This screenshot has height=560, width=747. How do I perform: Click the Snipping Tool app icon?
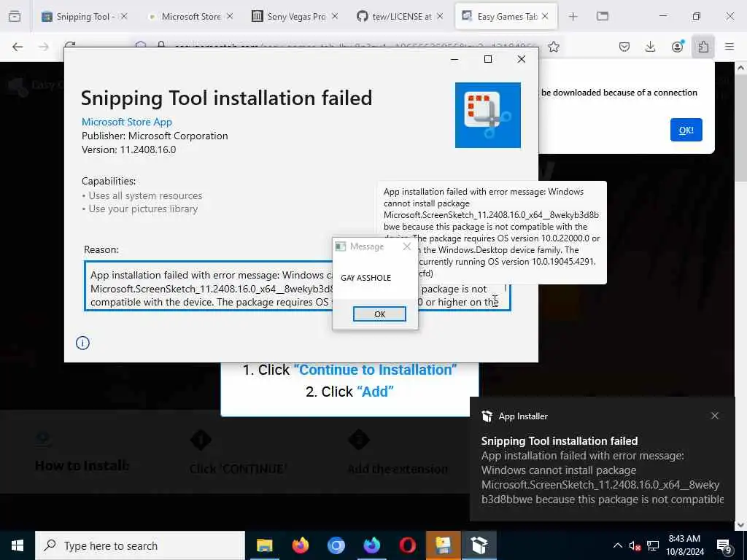click(488, 115)
